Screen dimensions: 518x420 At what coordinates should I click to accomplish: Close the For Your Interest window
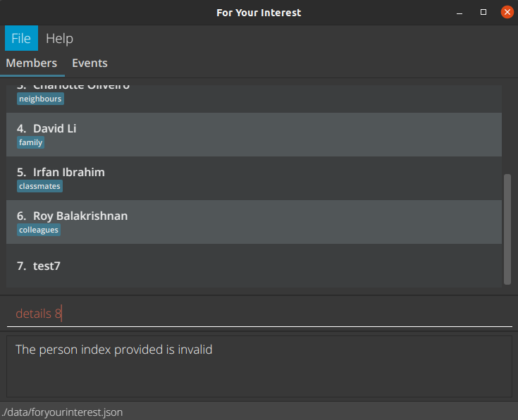click(507, 12)
